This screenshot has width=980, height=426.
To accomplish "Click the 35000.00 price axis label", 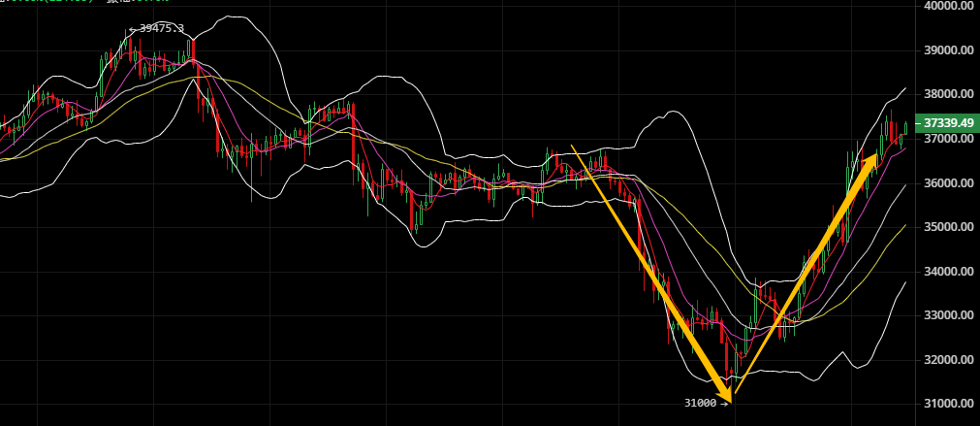I will pyautogui.click(x=946, y=227).
